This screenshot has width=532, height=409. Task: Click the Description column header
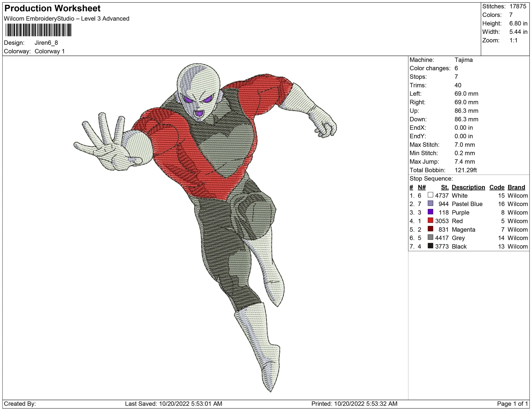(468, 187)
